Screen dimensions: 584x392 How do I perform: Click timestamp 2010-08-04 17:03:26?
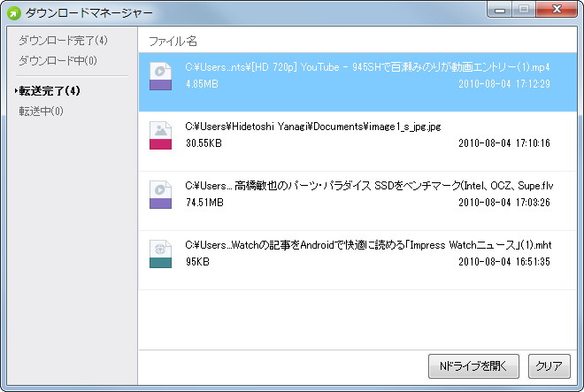coord(504,203)
